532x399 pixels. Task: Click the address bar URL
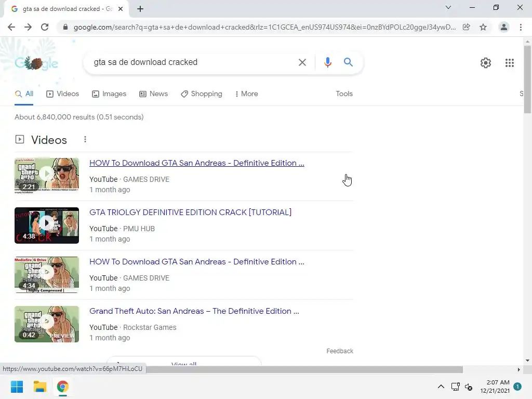click(264, 27)
